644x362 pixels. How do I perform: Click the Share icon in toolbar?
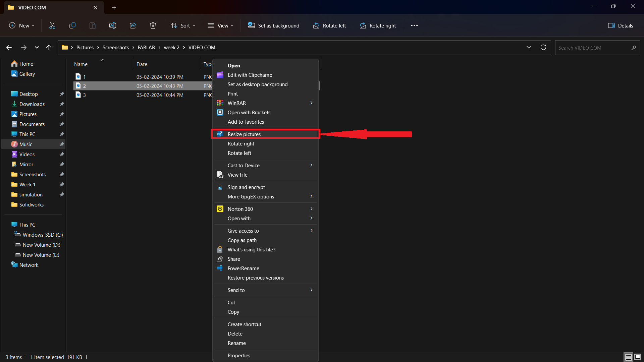(133, 25)
